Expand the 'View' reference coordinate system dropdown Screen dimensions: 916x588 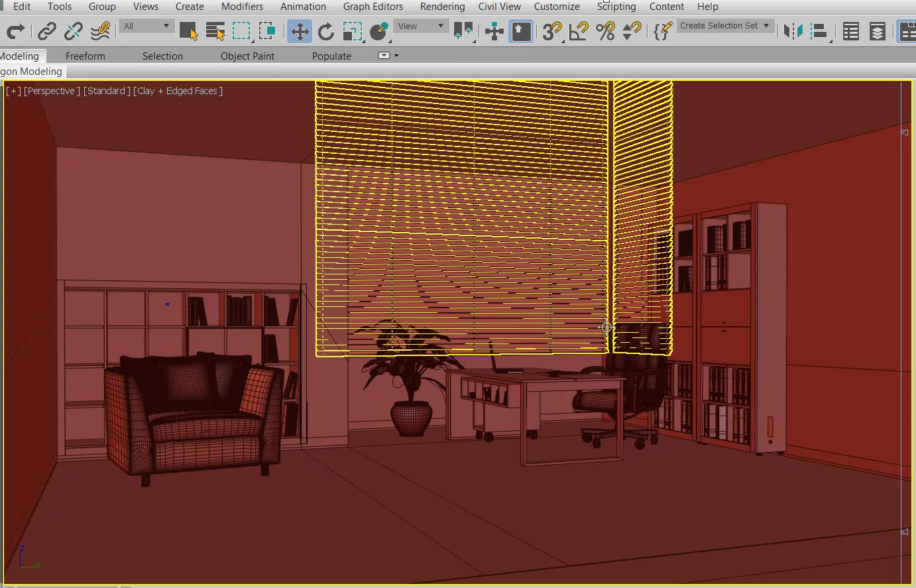point(421,26)
